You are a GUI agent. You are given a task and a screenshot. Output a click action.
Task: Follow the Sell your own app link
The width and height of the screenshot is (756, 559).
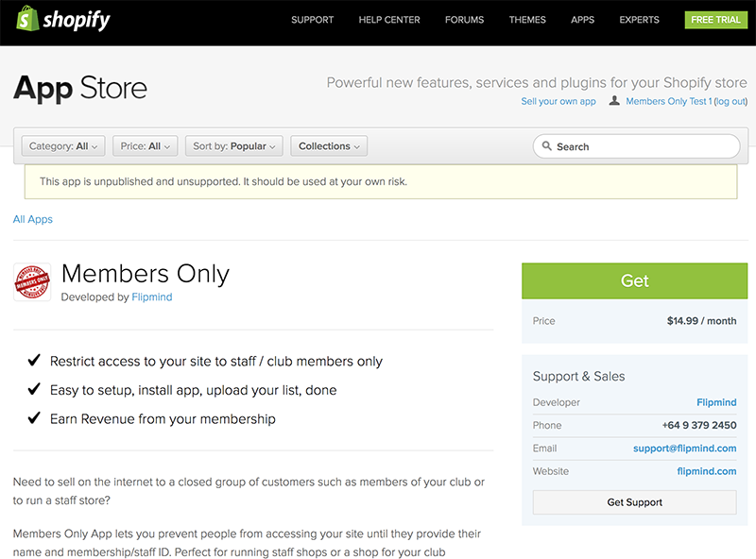[558, 101]
